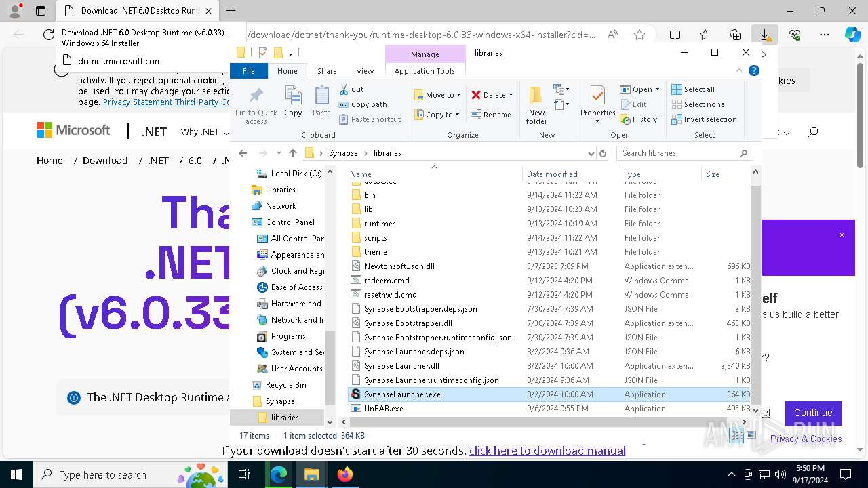Switch to the Home ribbon tab

287,71
